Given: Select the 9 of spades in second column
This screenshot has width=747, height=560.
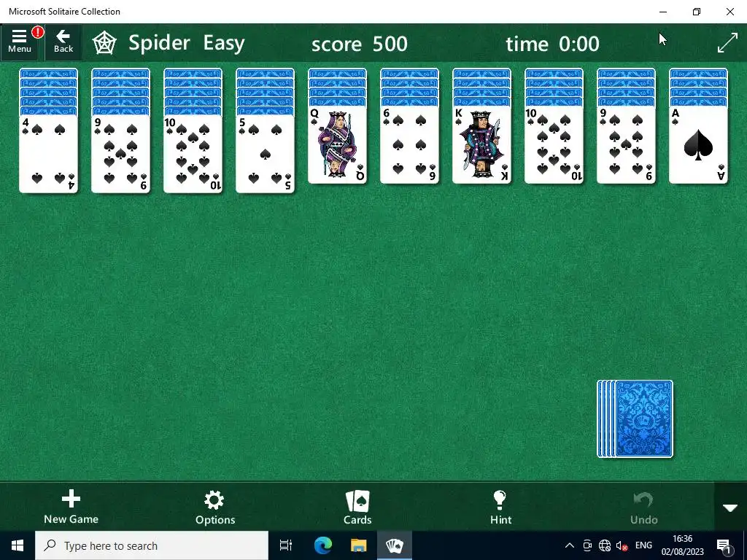Looking at the screenshot, I should point(120,155).
